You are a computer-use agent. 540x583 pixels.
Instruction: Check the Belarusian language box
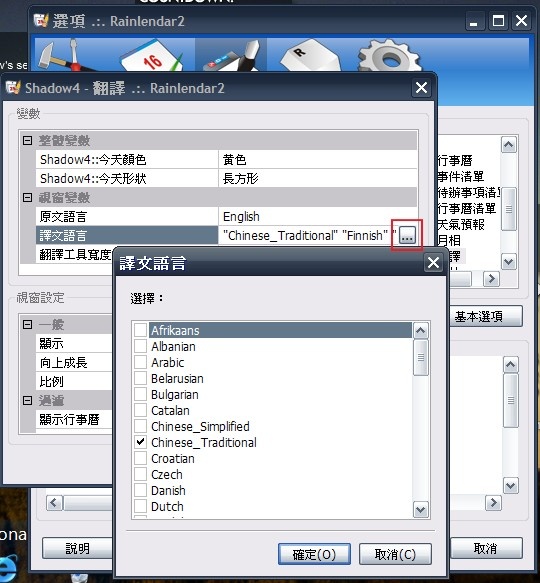[x=140, y=379]
